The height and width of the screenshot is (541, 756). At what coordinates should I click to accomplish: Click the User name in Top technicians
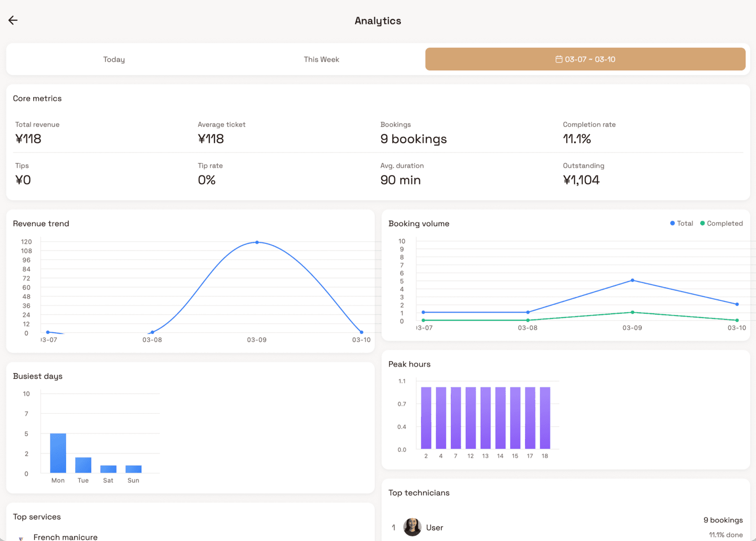tap(434, 527)
